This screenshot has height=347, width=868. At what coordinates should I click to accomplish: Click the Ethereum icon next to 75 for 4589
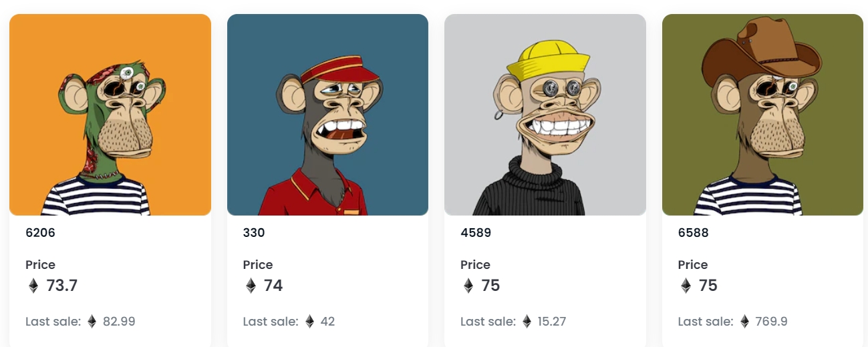pyautogui.click(x=468, y=286)
